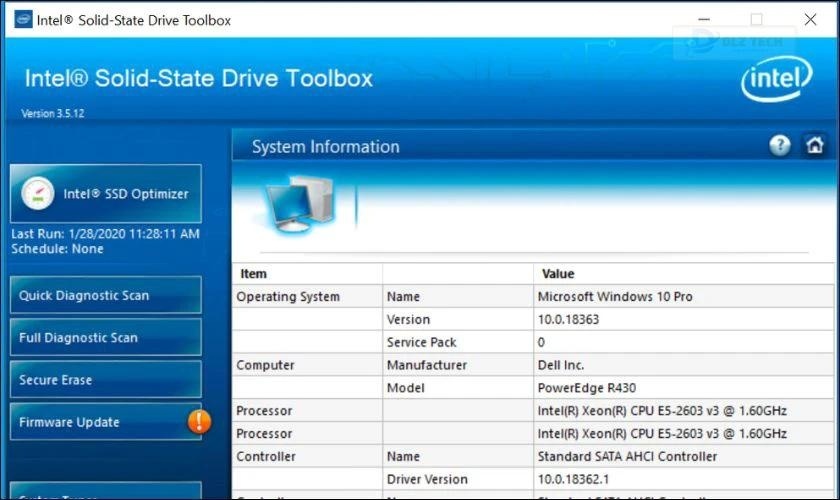Select the Operating System Name label
This screenshot has height=500, width=840.
(x=403, y=297)
